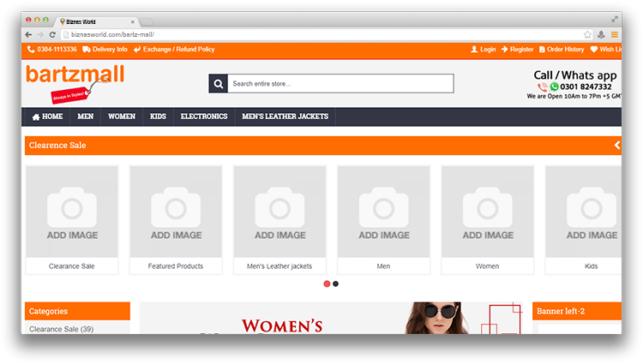The width and height of the screenshot is (643, 364).
Task: Open Men's Leather Jackets menu
Action: [285, 116]
